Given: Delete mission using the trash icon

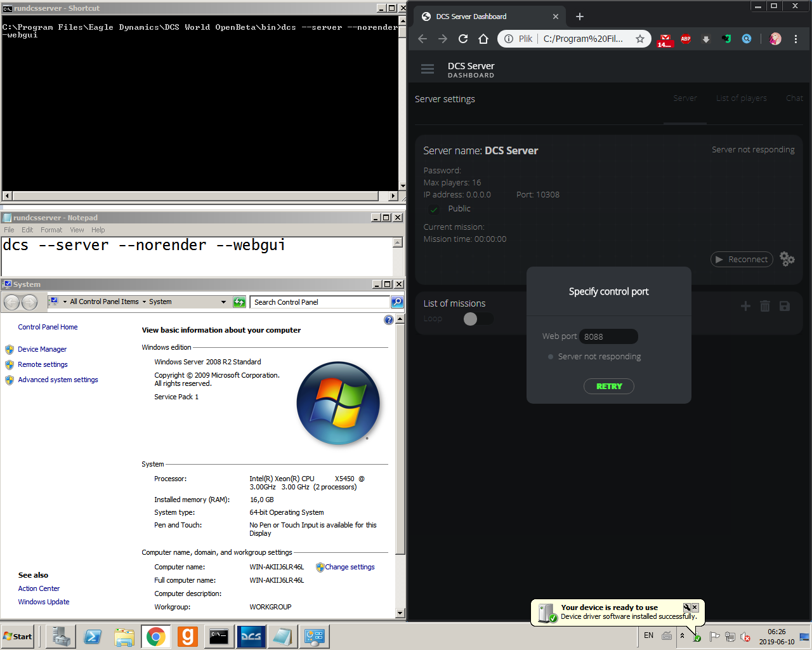Looking at the screenshot, I should point(765,306).
